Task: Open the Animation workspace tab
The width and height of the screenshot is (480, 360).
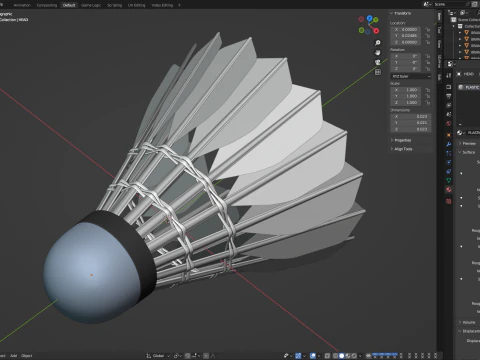Action: (x=22, y=5)
